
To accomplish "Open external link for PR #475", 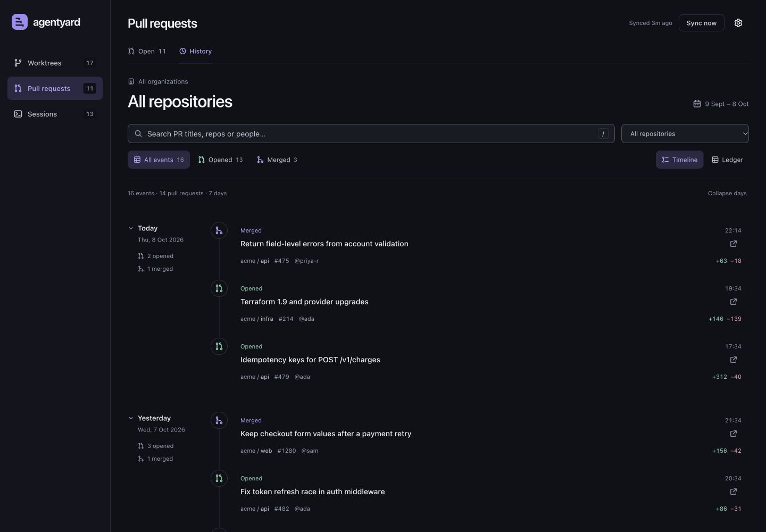I will tap(734, 244).
